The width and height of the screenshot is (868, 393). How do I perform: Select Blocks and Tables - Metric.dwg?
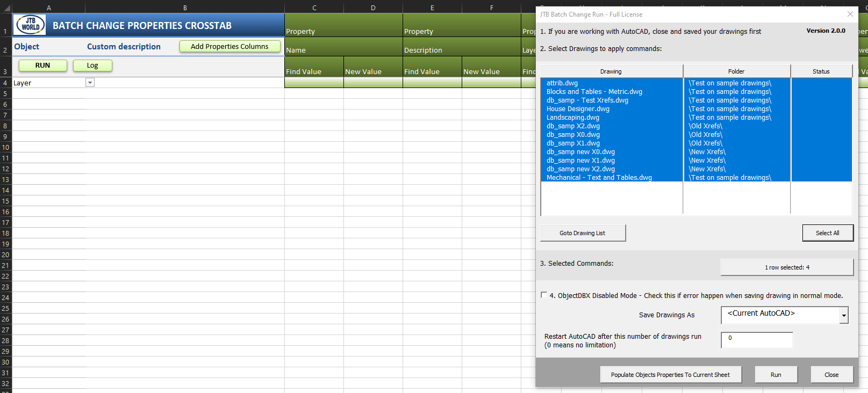594,92
